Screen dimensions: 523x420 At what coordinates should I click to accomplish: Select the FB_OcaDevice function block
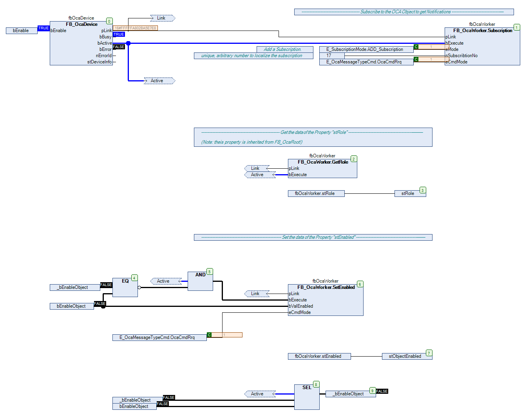coord(81,43)
